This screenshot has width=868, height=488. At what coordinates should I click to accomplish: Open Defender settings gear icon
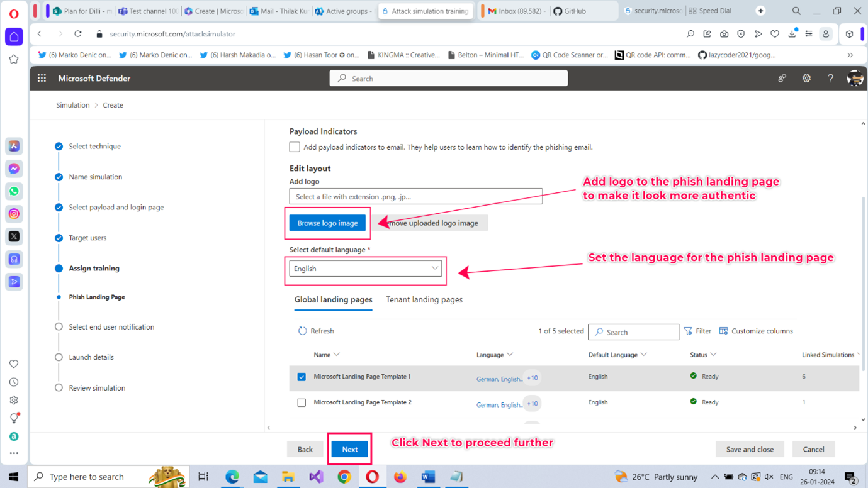point(806,79)
